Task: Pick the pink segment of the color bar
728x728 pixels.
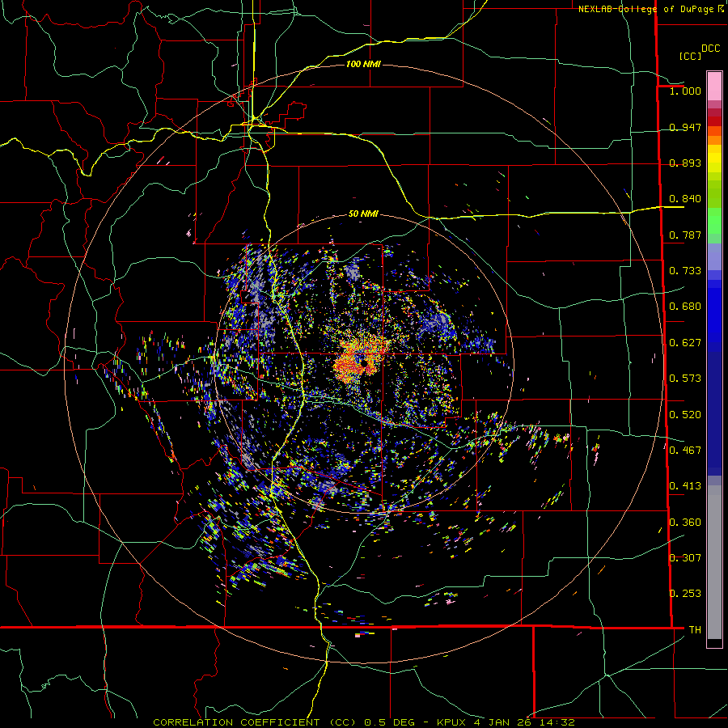Action: pos(714,87)
